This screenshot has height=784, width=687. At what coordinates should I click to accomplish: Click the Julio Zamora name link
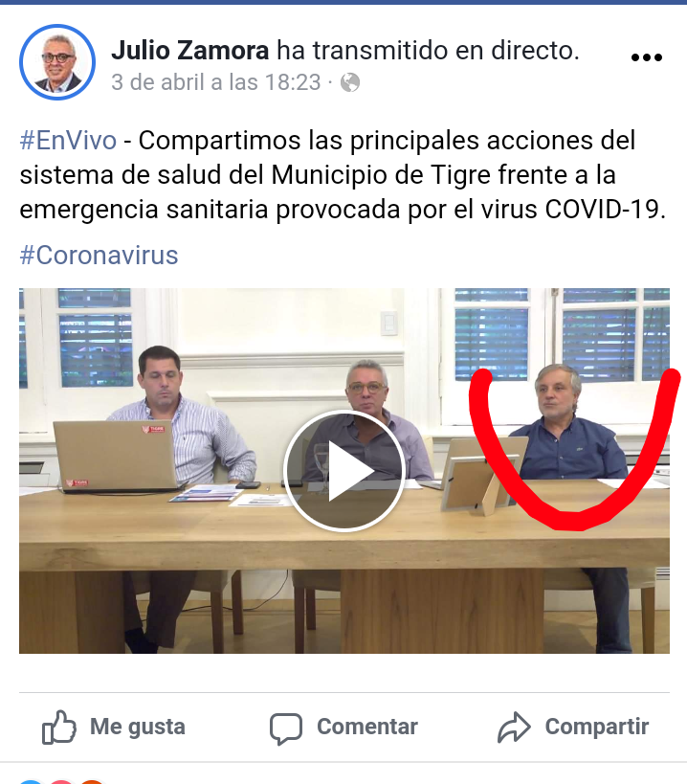click(x=189, y=51)
